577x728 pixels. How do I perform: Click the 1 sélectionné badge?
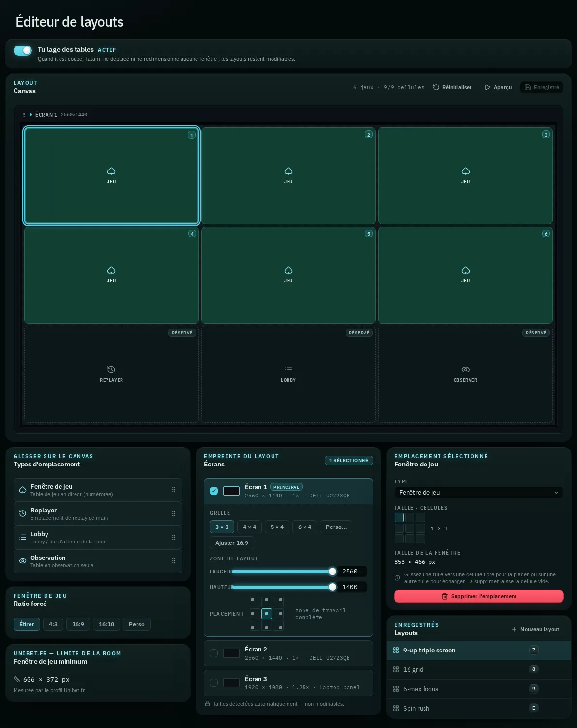click(349, 460)
